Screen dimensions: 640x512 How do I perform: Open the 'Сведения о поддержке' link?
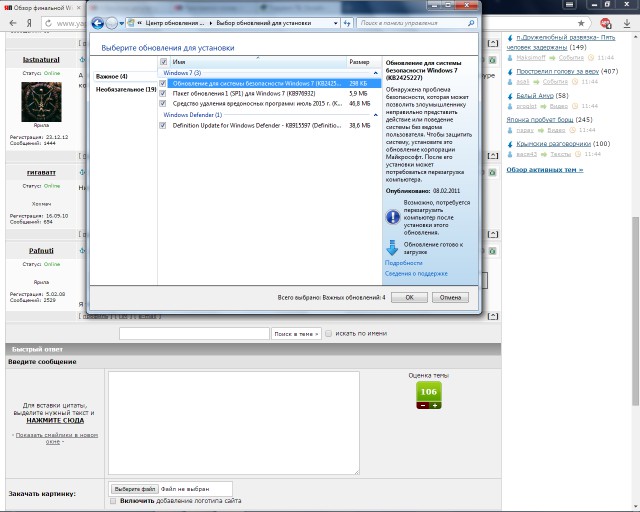click(x=416, y=274)
